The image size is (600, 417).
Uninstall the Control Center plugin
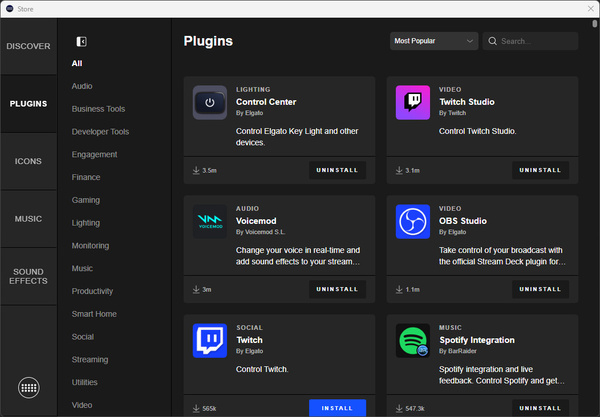click(x=337, y=170)
